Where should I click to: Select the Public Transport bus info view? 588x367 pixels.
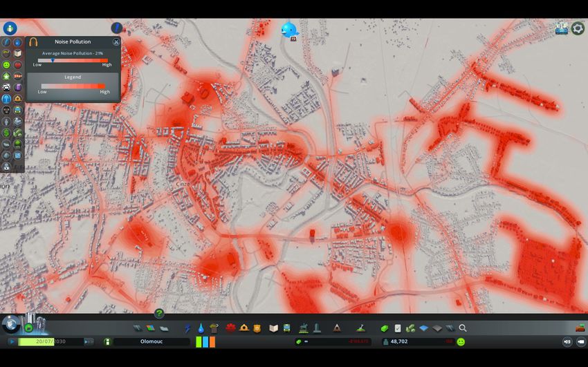coord(17,110)
